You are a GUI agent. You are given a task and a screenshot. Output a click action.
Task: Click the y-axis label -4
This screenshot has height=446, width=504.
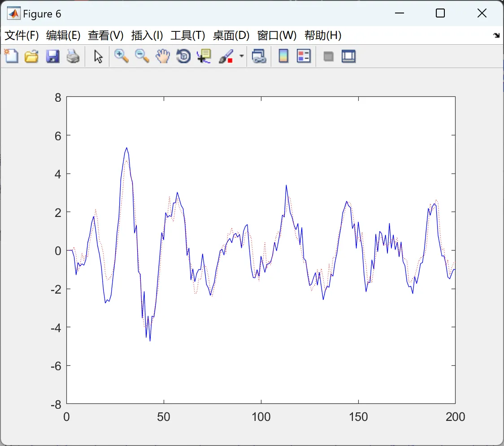point(56,328)
